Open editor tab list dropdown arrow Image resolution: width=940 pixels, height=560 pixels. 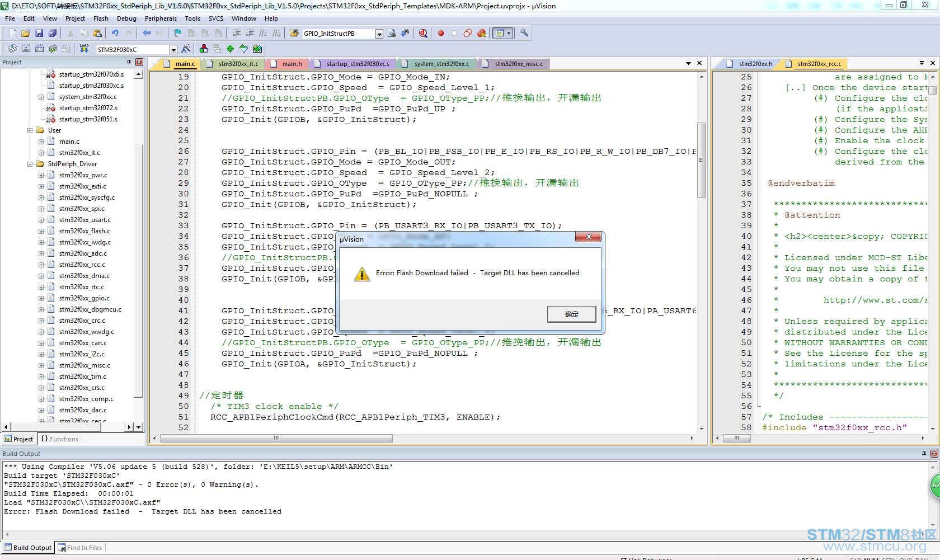[x=688, y=63]
